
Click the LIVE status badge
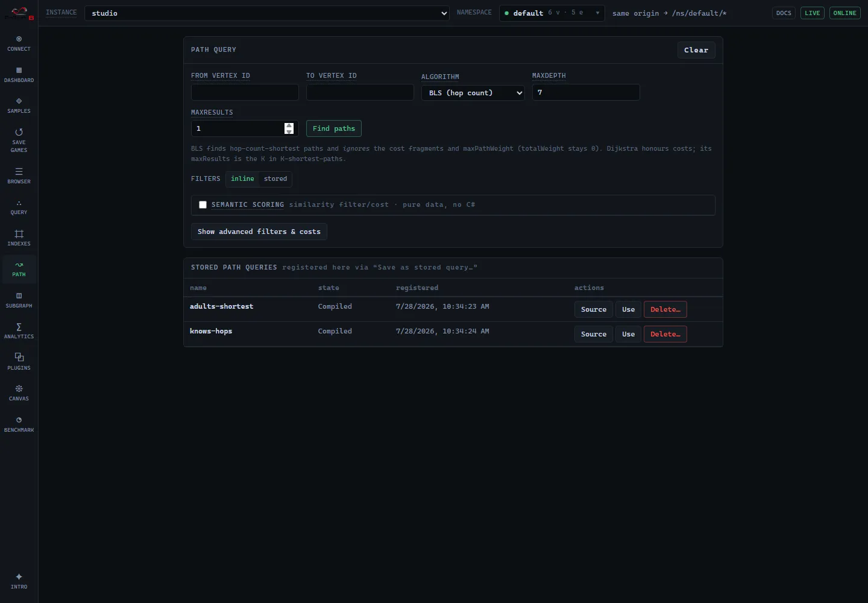click(x=813, y=13)
